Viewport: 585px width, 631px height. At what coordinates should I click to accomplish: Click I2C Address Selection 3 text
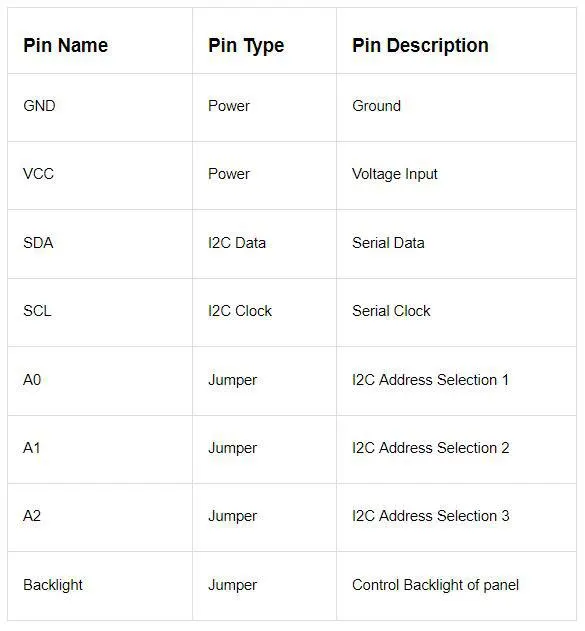click(x=431, y=516)
